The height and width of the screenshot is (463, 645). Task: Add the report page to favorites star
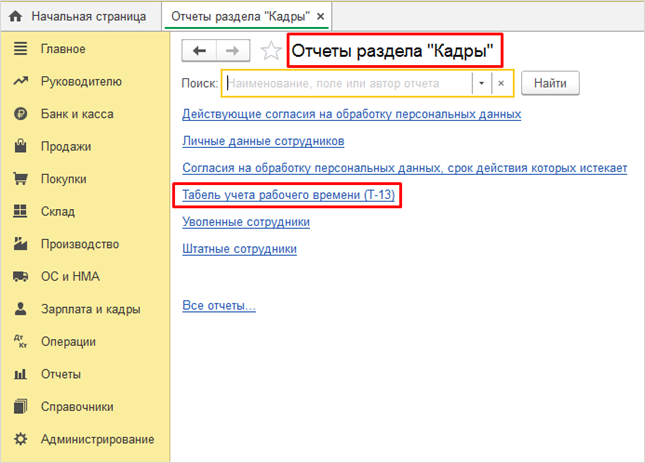coord(269,51)
